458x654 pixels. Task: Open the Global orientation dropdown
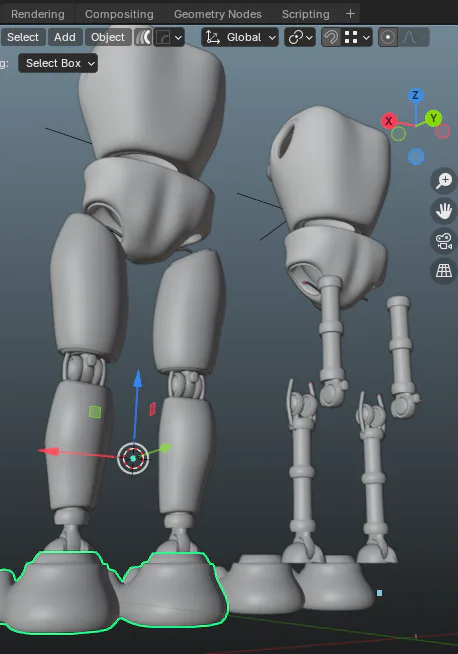(240, 38)
